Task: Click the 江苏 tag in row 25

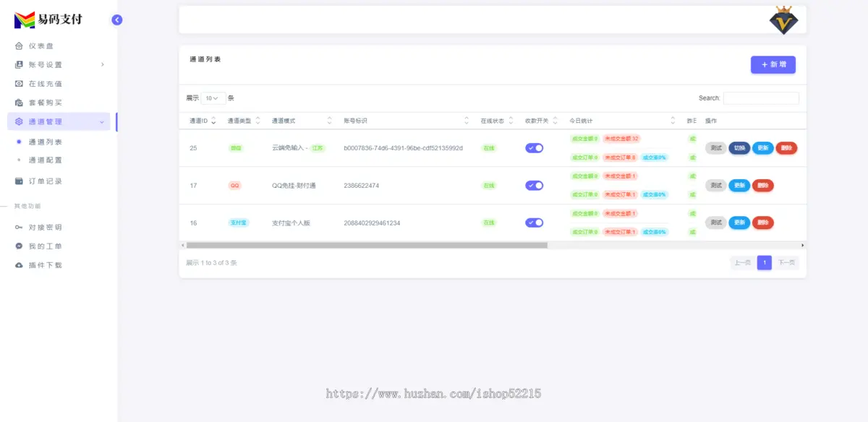Action: pyautogui.click(x=318, y=148)
